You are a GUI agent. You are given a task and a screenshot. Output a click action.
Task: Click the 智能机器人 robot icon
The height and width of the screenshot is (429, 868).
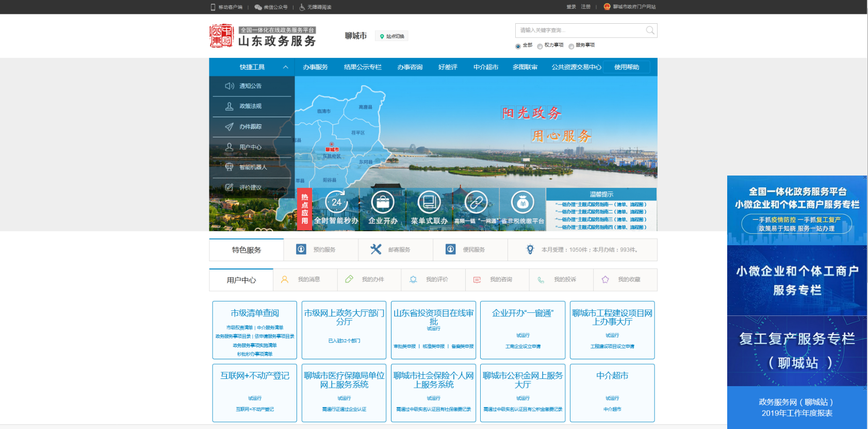pyautogui.click(x=230, y=167)
